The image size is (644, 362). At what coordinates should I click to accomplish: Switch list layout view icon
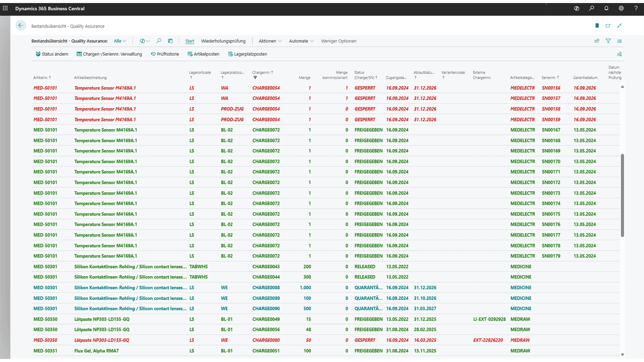[x=619, y=41]
